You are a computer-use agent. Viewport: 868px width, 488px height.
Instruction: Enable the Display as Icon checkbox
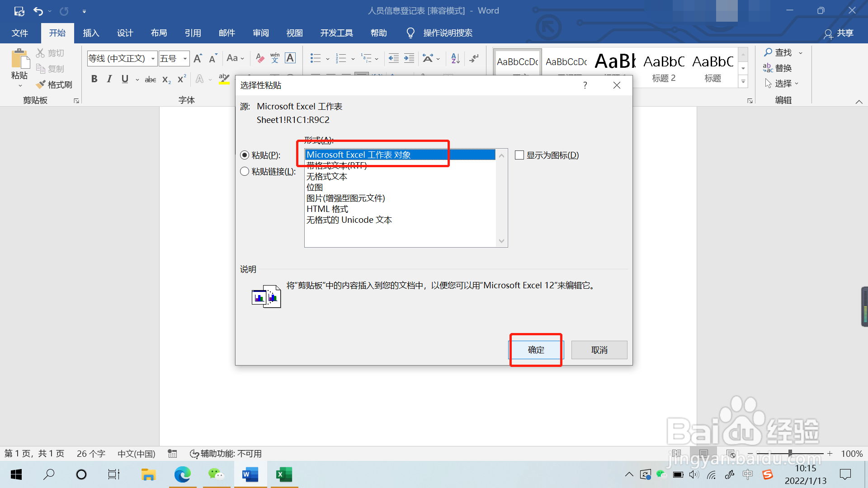[x=519, y=155]
